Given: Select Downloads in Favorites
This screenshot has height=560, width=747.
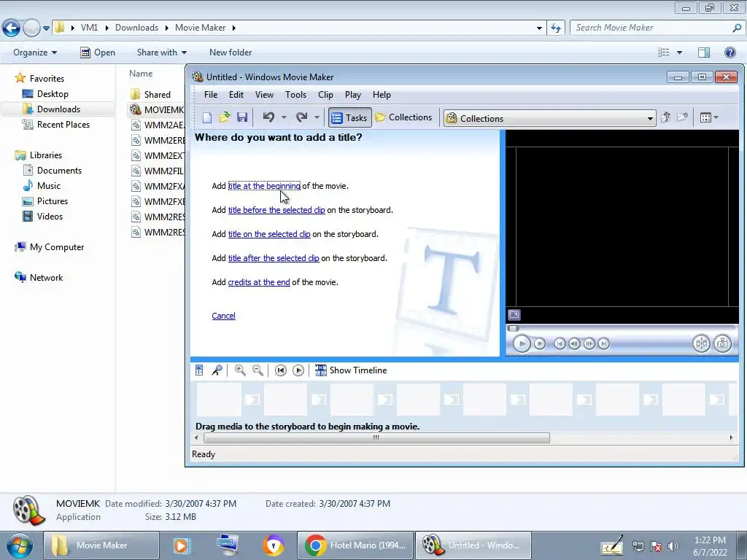Looking at the screenshot, I should coord(58,109).
